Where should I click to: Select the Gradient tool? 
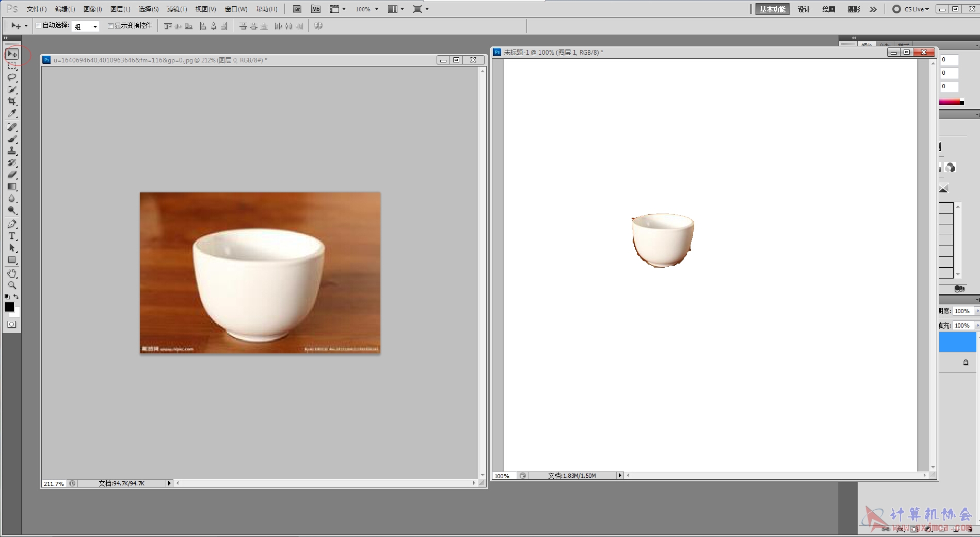[x=12, y=186]
